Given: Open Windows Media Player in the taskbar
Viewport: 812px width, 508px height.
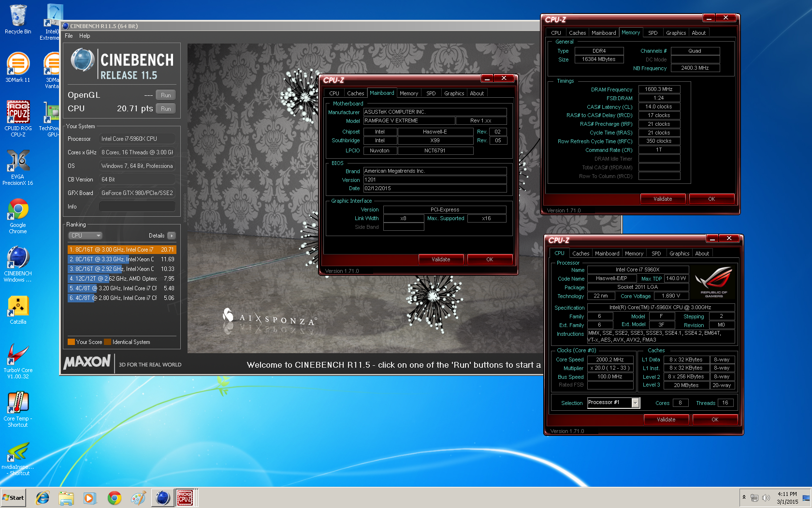Looking at the screenshot, I should (x=90, y=498).
